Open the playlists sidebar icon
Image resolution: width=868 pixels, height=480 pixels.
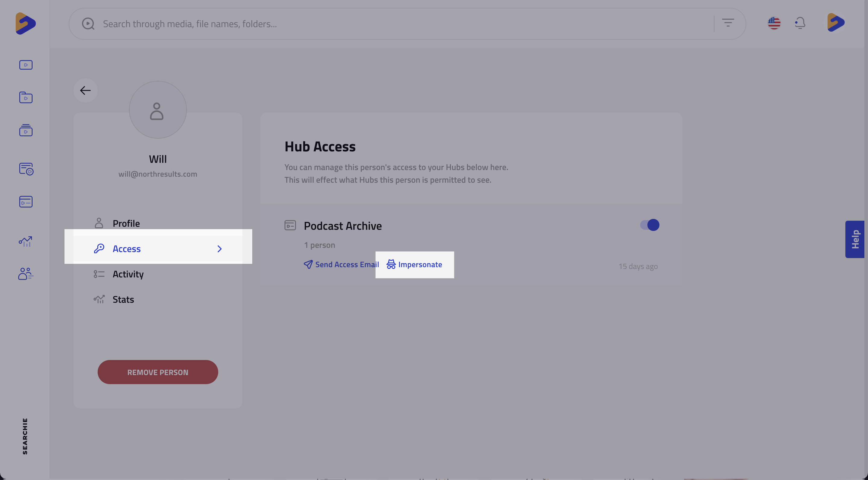(26, 130)
